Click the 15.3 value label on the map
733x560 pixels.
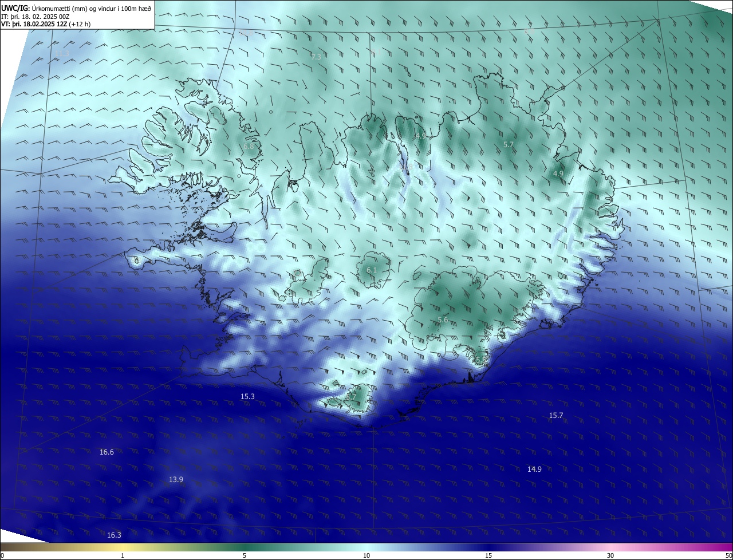(247, 396)
